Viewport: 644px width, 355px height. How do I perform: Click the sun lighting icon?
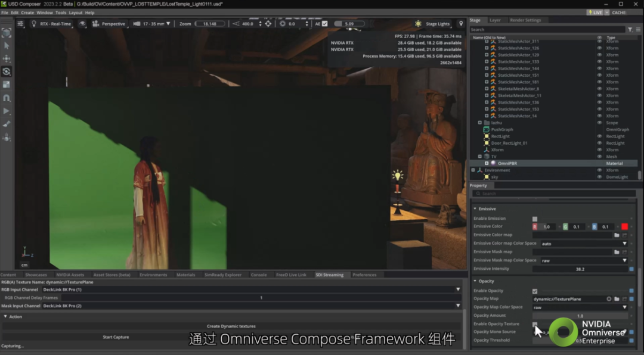418,24
